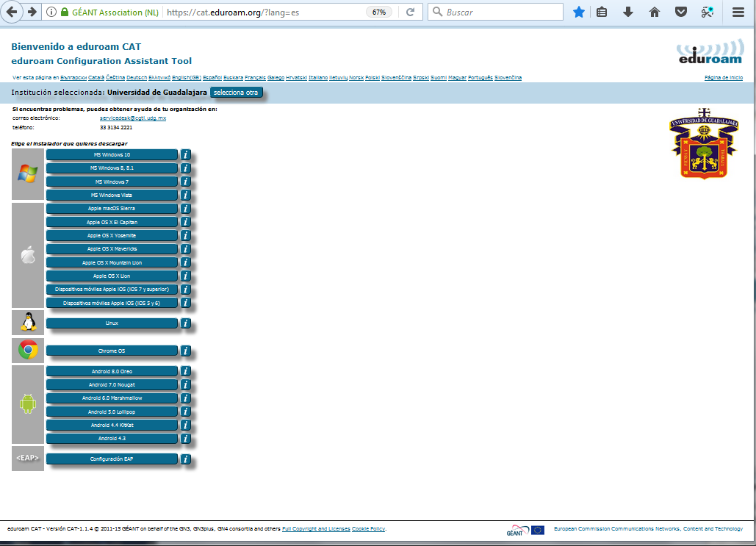Image resolution: width=756 pixels, height=546 pixels.
Task: Click the info icon next to Android 8.0 Oreo
Action: [x=186, y=371]
